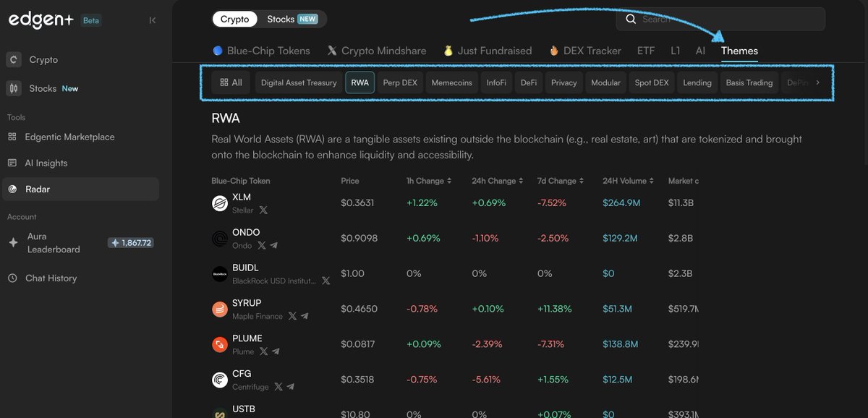The width and height of the screenshot is (868, 418).
Task: Focus the Search input field
Action: (720, 19)
